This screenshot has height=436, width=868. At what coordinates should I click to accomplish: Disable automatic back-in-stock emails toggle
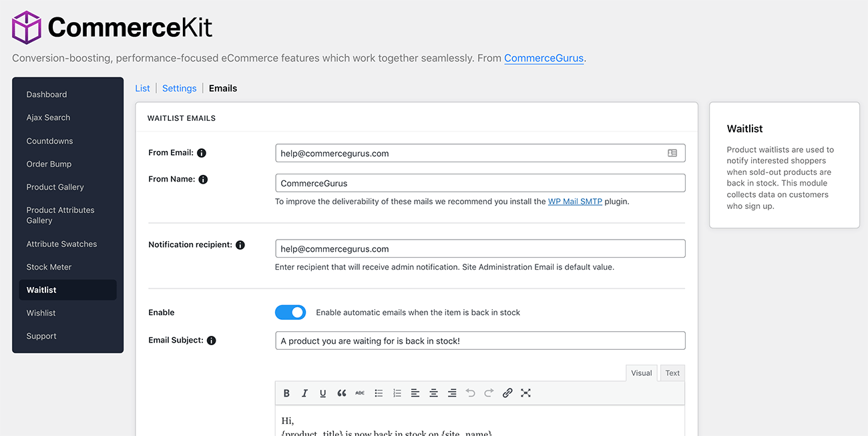coord(290,312)
